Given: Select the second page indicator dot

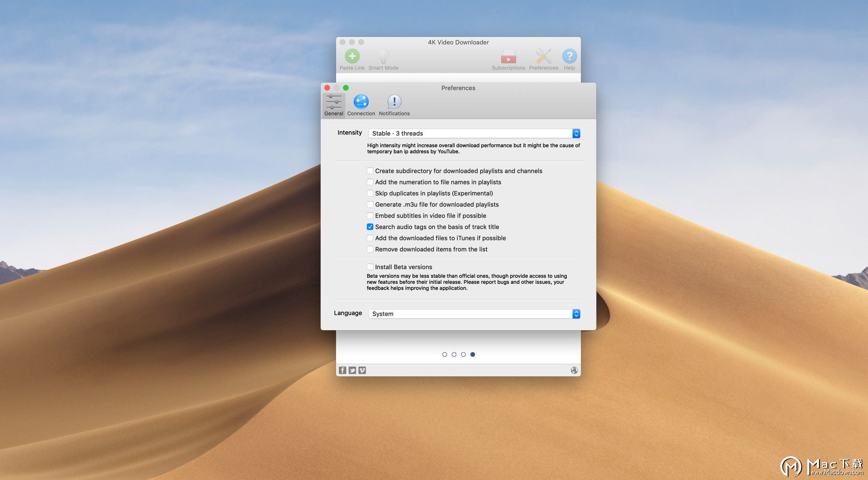Looking at the screenshot, I should click(x=454, y=355).
